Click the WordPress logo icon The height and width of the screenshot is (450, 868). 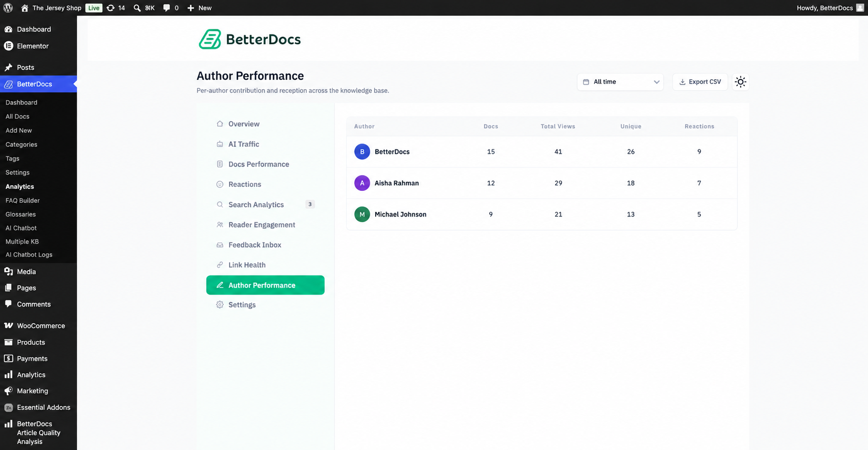point(8,8)
